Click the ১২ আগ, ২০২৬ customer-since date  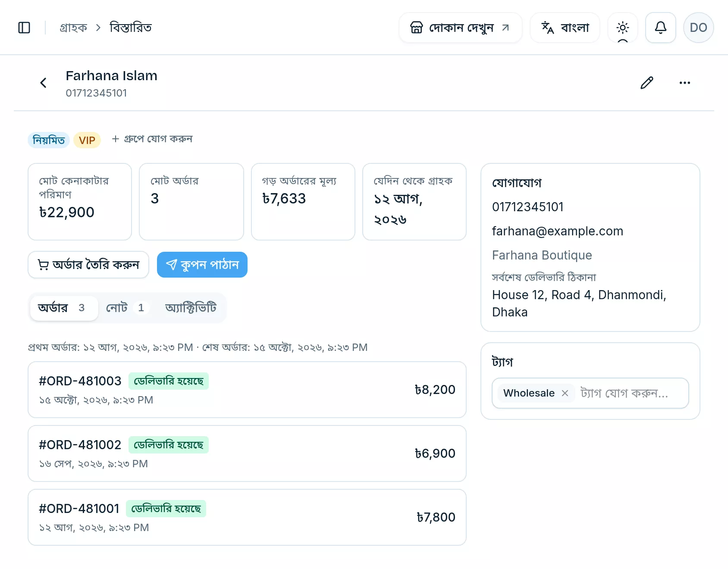(398, 209)
